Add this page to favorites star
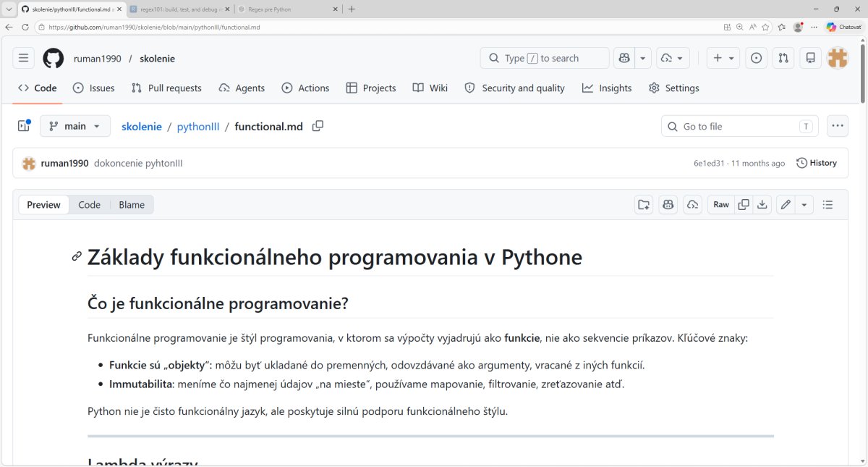This screenshot has width=868, height=467. pyautogui.click(x=765, y=27)
